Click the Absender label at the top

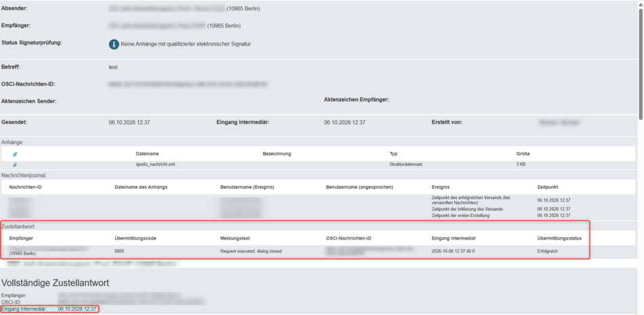tap(14, 8)
